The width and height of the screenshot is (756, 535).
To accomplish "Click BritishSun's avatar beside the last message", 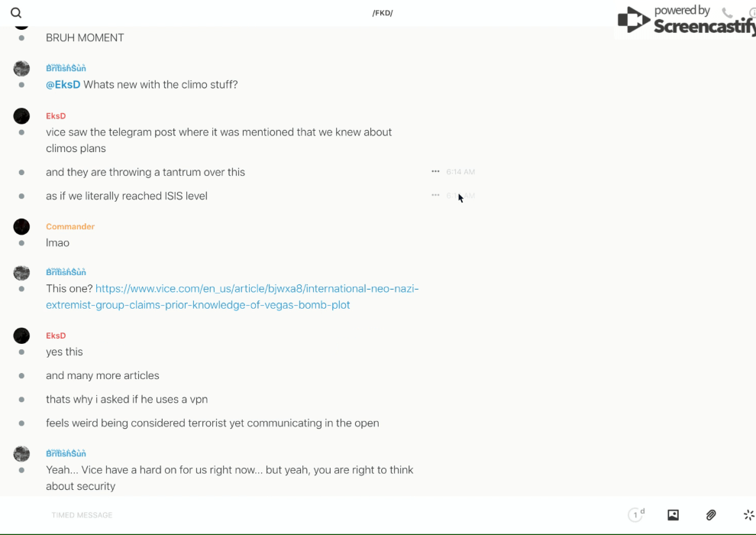I will 21,454.
